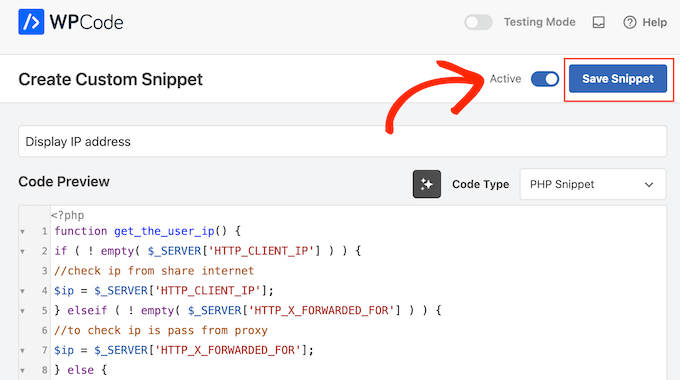
Task: Click the <?php opening tag line
Action: tap(68, 215)
